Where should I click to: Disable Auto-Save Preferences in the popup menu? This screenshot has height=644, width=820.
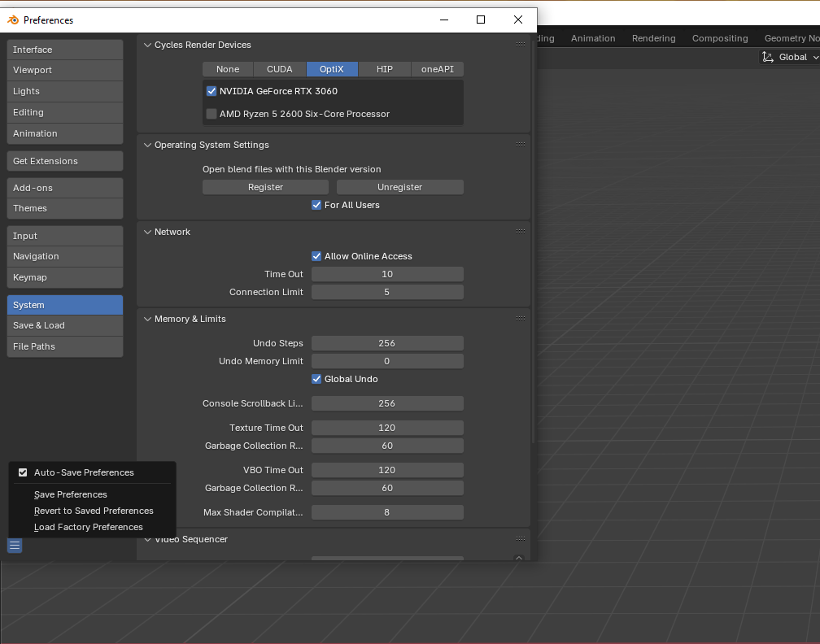[23, 472]
